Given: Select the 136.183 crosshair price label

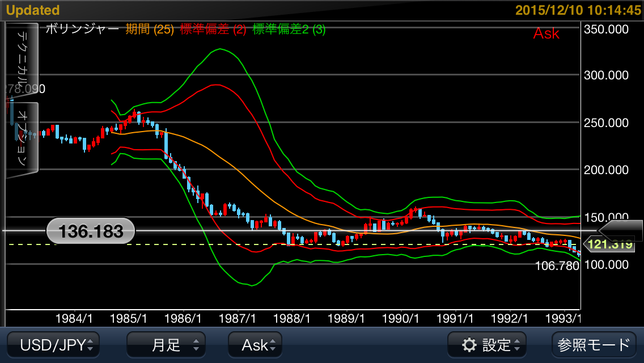Looking at the screenshot, I should point(91,231).
